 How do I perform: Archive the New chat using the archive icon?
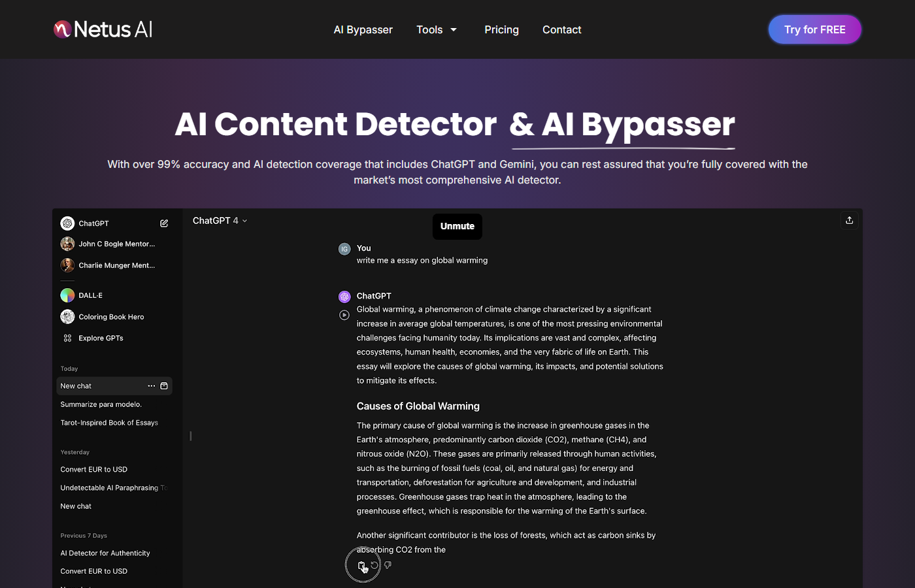coord(164,385)
